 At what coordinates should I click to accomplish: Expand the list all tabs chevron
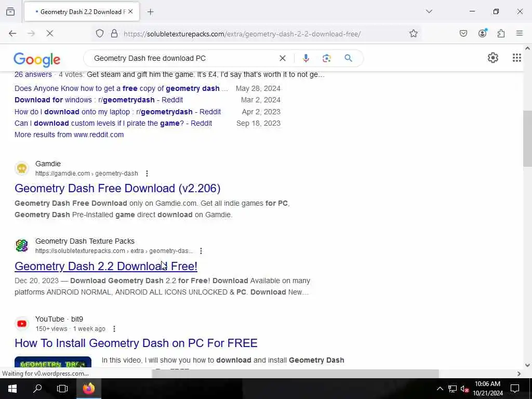429,11
